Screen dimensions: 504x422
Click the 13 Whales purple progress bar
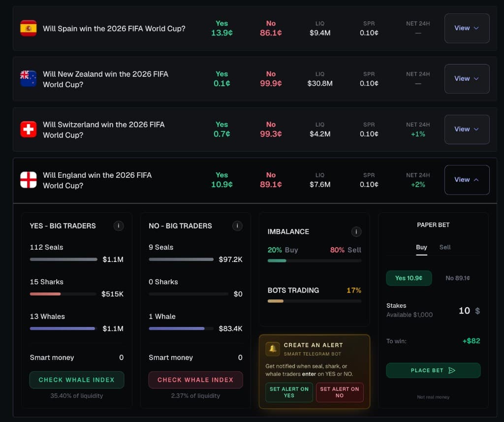pos(63,329)
